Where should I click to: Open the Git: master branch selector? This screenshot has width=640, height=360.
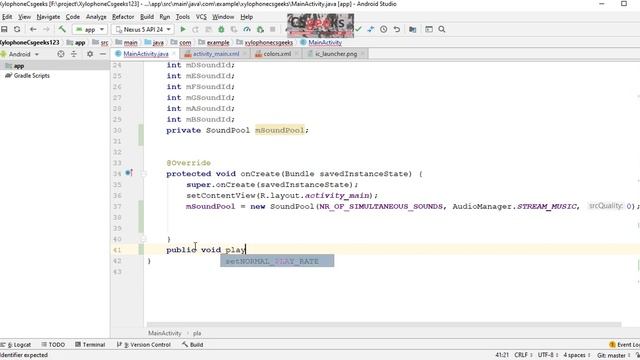coord(613,356)
